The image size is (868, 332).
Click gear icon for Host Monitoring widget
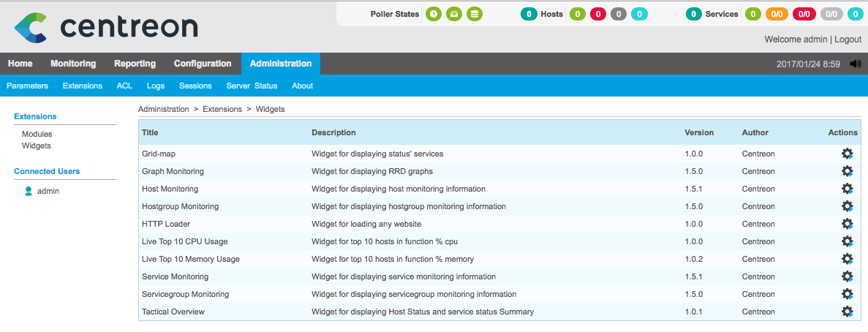(847, 189)
